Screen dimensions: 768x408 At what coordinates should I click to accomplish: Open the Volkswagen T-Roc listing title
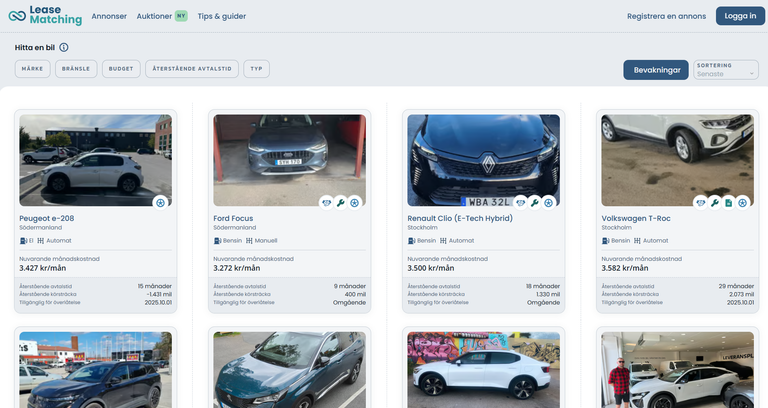tap(636, 218)
